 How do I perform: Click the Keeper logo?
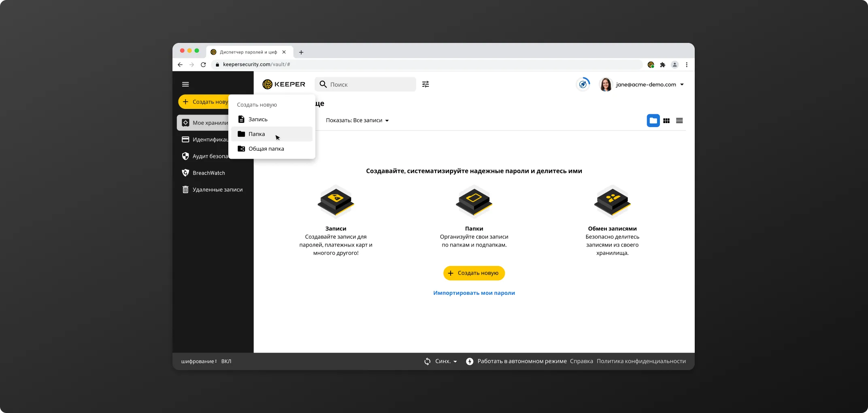(284, 84)
